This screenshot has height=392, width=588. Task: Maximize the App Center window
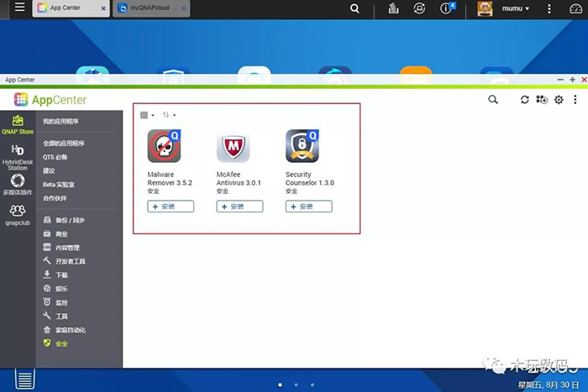(572, 80)
